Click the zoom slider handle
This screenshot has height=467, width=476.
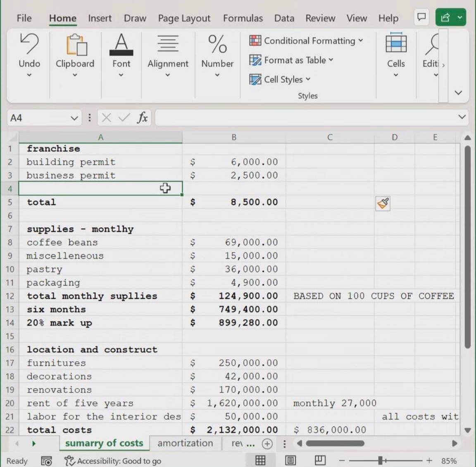pos(380,461)
